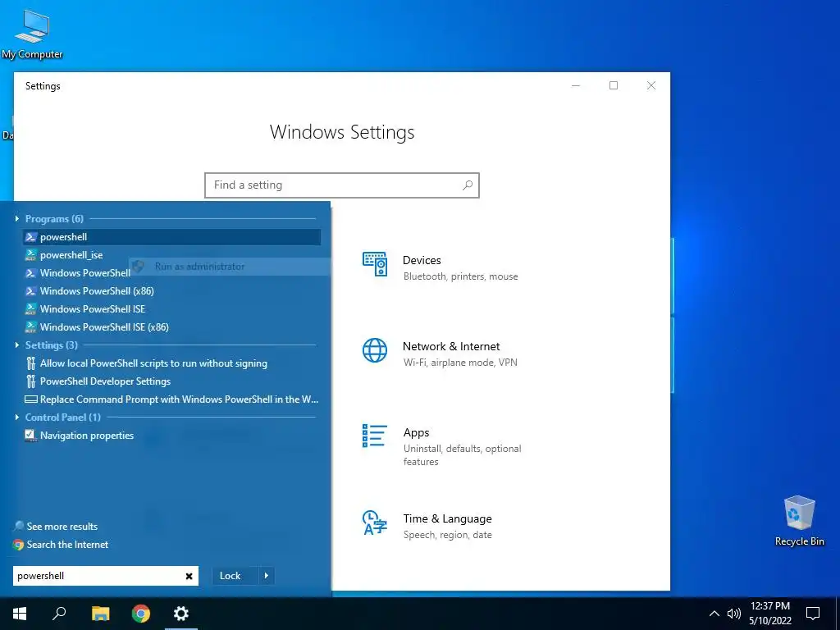This screenshot has width=840, height=630.
Task: Open Network & Internet settings
Action: coord(441,354)
